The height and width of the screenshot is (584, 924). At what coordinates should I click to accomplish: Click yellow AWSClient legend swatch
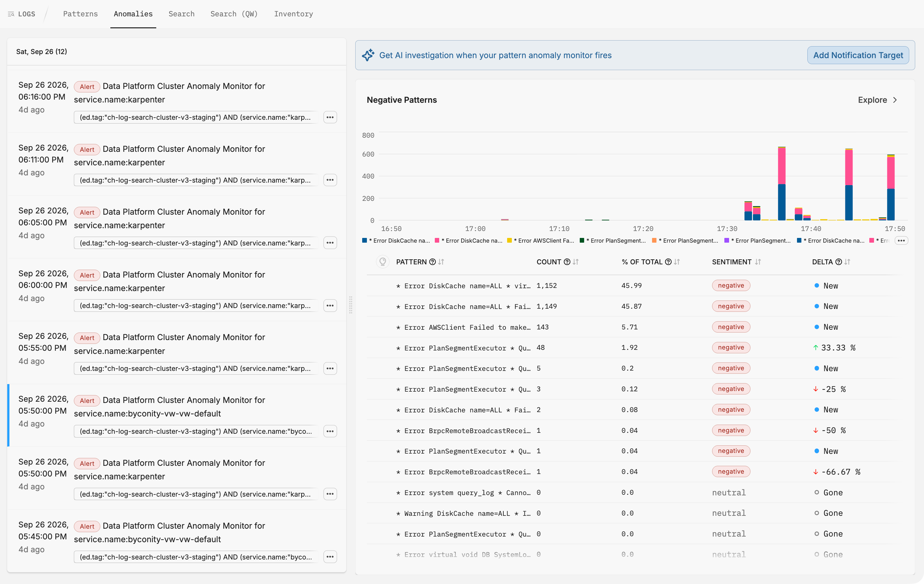[x=510, y=240]
